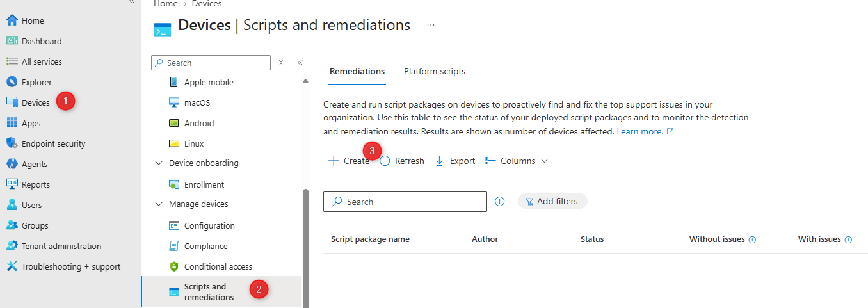This screenshot has height=308, width=868.
Task: Click the All services list icon
Action: tap(12, 61)
